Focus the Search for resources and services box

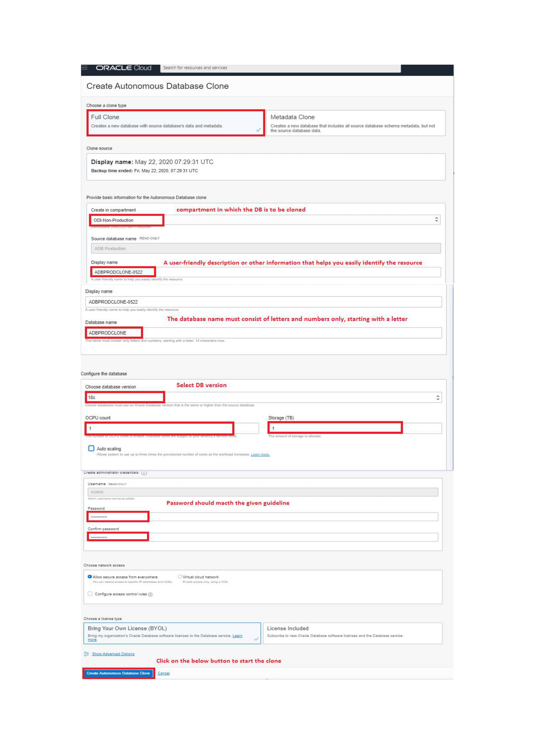click(281, 68)
